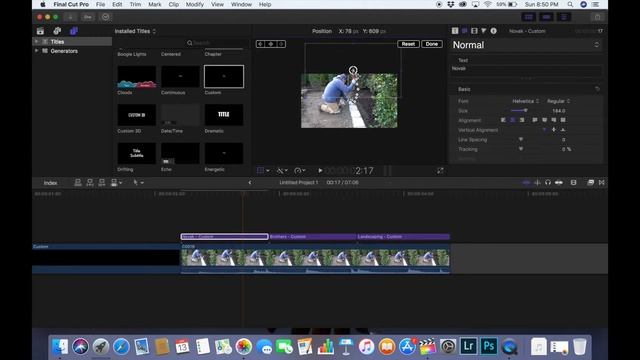Screen dimensions: 640x360
Task: Select the Custom title thumbnail
Action: pyautogui.click(x=224, y=76)
